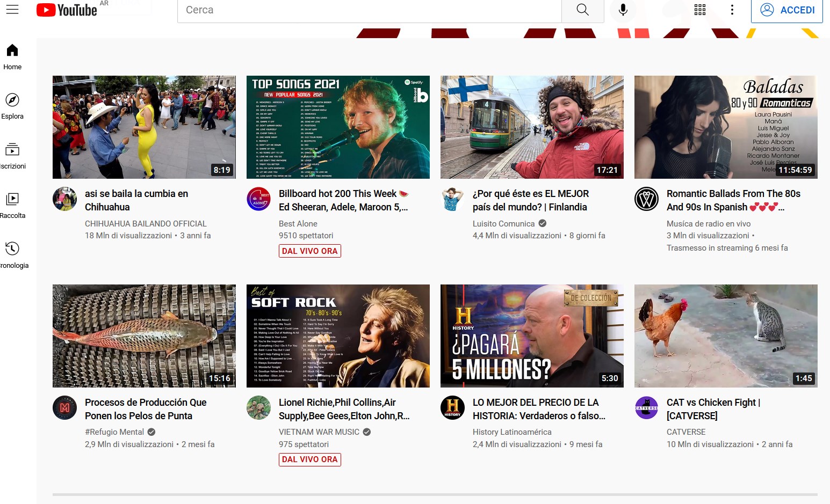Click verified checkmark beside VIETNAM WAR MUSIC
The height and width of the screenshot is (504, 830).
tap(367, 432)
